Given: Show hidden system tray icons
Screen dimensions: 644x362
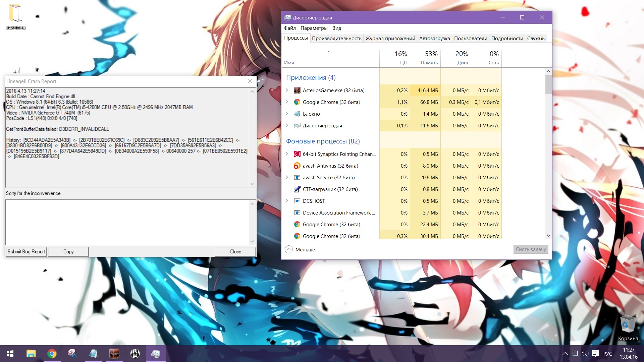Looking at the screenshot, I should (x=565, y=354).
